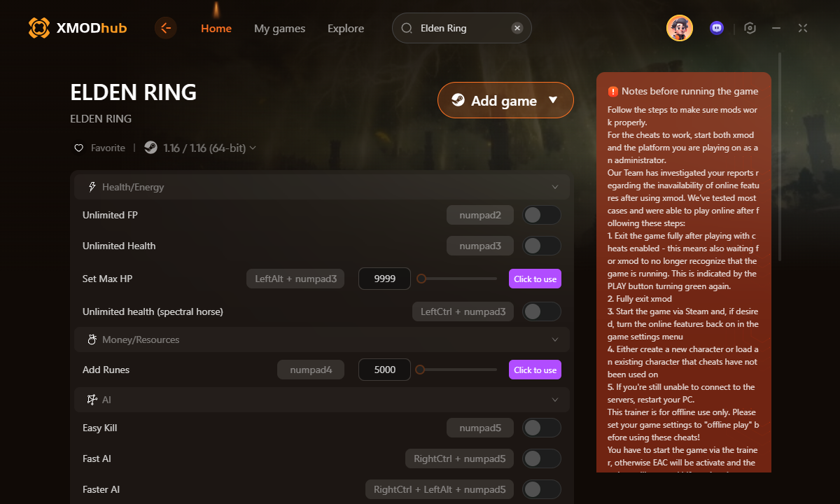The image size is (840, 504).
Task: Enable the Easy Kill switch
Action: click(542, 428)
